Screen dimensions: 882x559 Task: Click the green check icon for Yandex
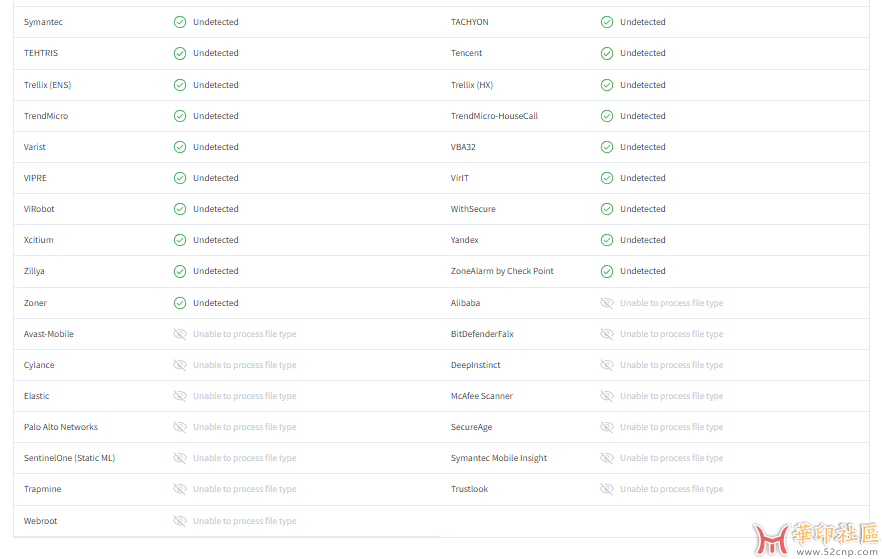[x=606, y=240]
